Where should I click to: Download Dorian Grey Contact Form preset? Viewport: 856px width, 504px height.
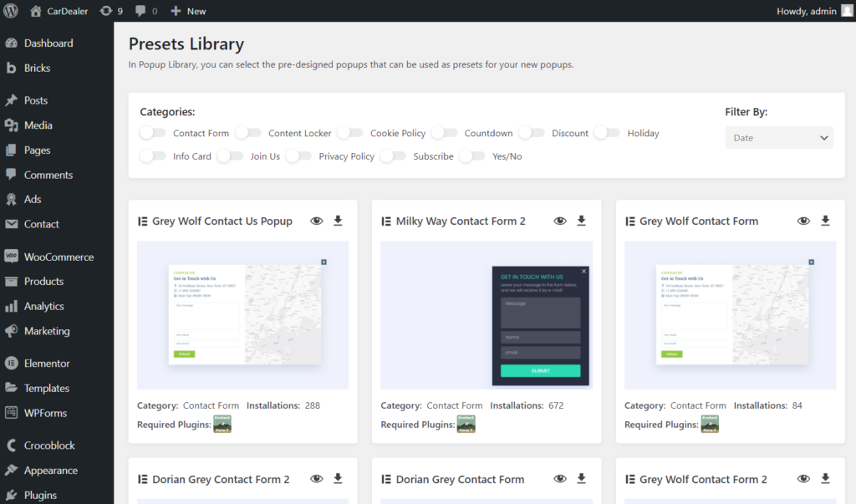click(x=582, y=478)
